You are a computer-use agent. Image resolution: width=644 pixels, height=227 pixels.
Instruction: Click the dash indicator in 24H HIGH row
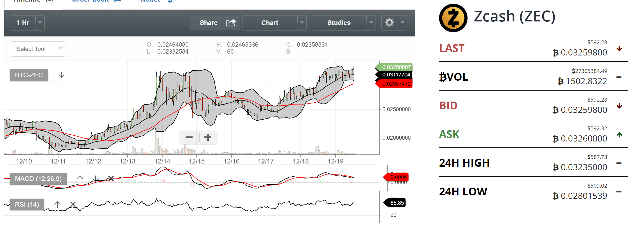pos(619,163)
